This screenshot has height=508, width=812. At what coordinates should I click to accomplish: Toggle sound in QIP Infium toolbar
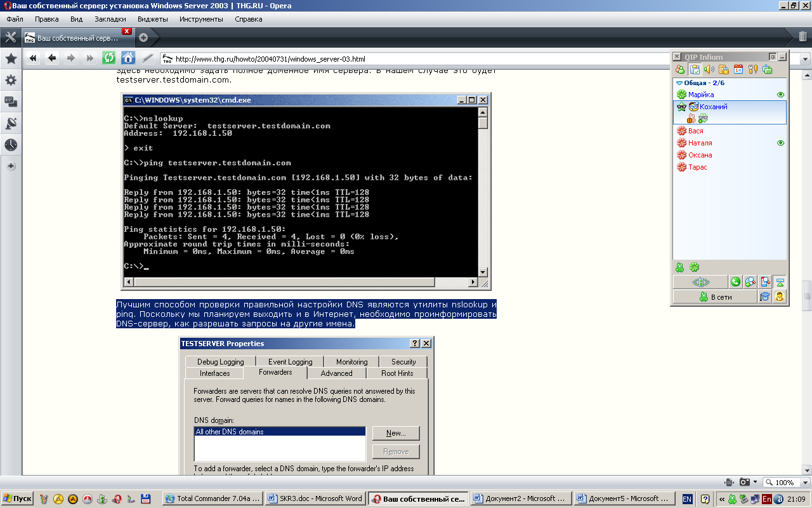pyautogui.click(x=709, y=69)
